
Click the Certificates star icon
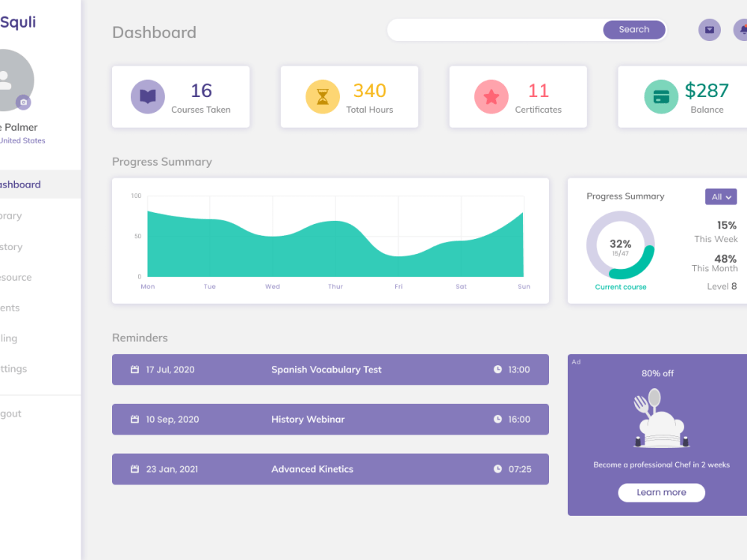coord(492,96)
